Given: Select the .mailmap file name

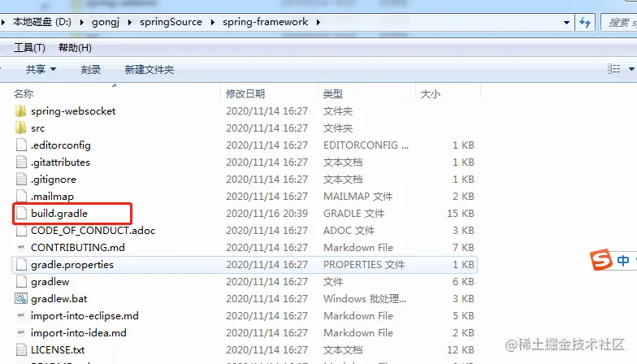Looking at the screenshot, I should (x=52, y=197).
